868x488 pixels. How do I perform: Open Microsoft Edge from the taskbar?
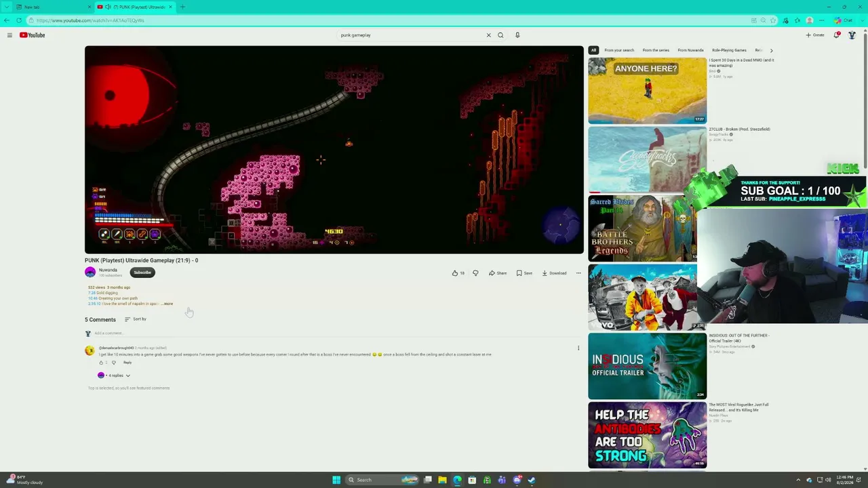click(457, 480)
